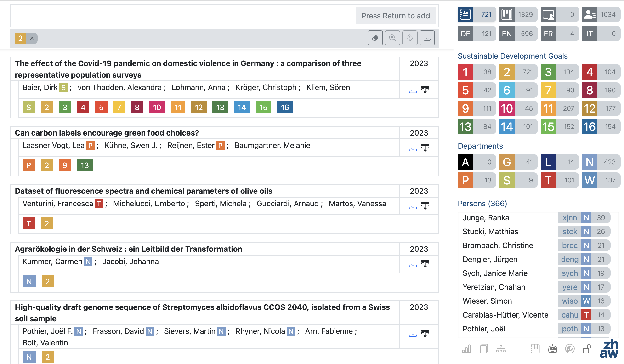Expand details for Covid-19 domestic violence entry
The height and width of the screenshot is (364, 624).
425,90
